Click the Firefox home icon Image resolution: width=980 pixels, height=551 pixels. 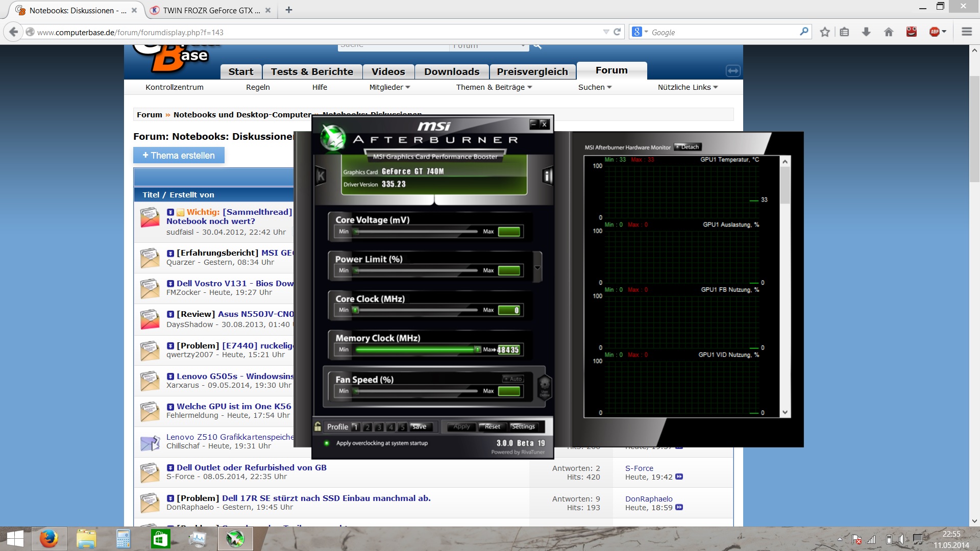(x=889, y=32)
